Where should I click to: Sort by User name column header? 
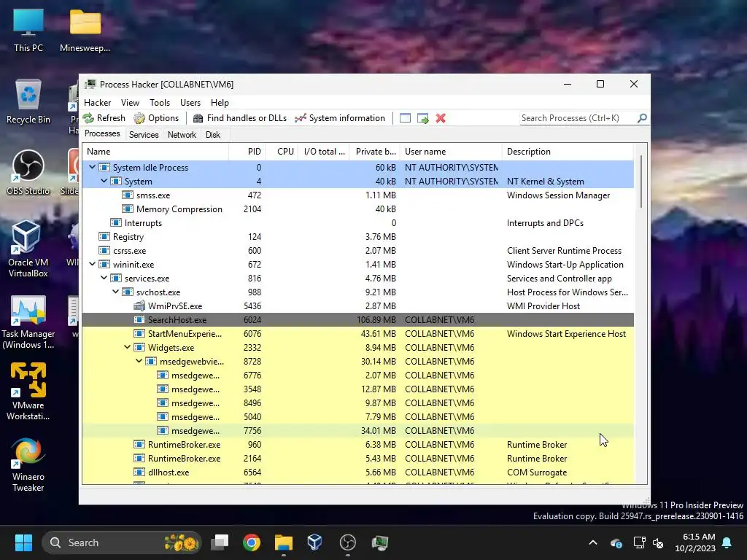(451, 152)
